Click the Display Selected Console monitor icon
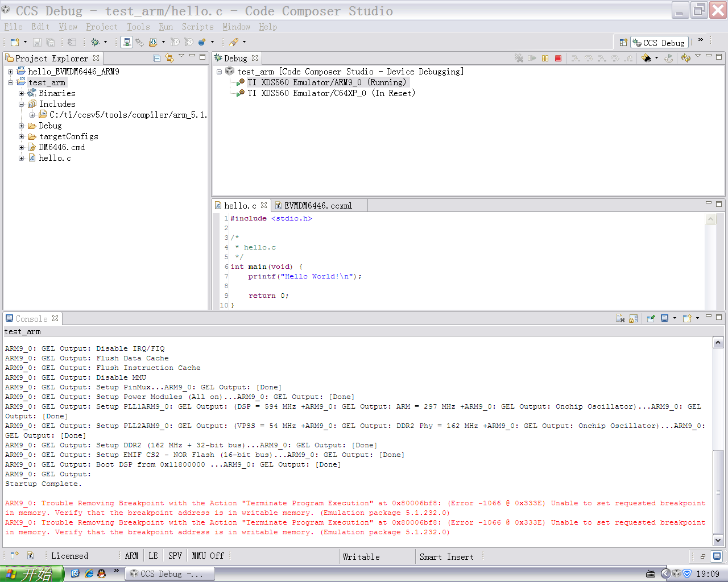The width and height of the screenshot is (728, 582). point(664,318)
